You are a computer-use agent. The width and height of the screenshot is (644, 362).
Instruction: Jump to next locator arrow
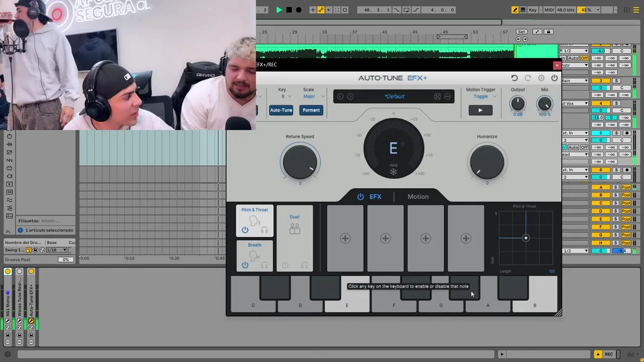click(525, 39)
